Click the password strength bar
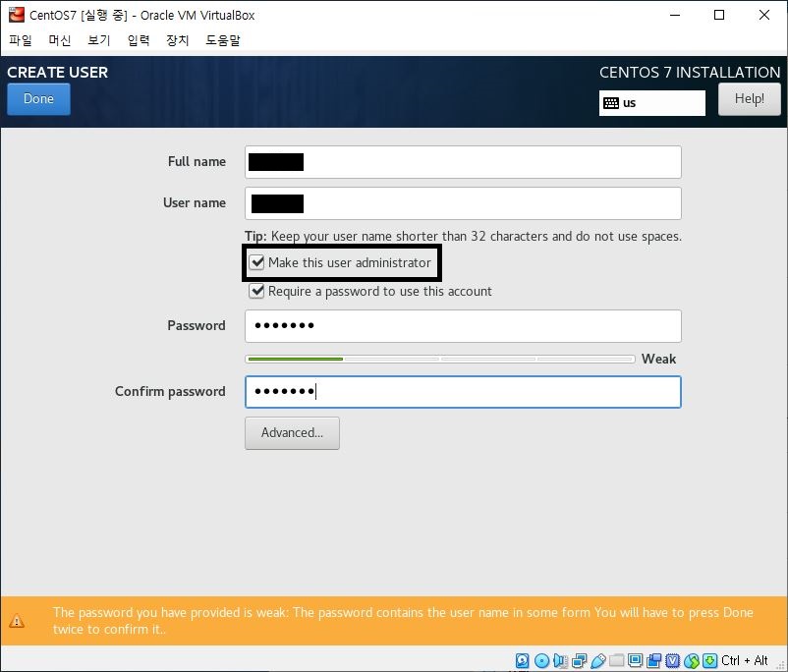788x672 pixels. pos(440,359)
